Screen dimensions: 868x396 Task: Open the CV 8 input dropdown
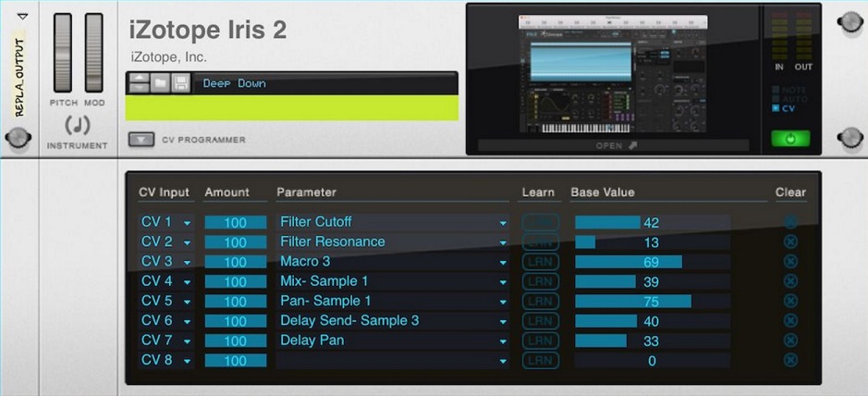point(166,361)
